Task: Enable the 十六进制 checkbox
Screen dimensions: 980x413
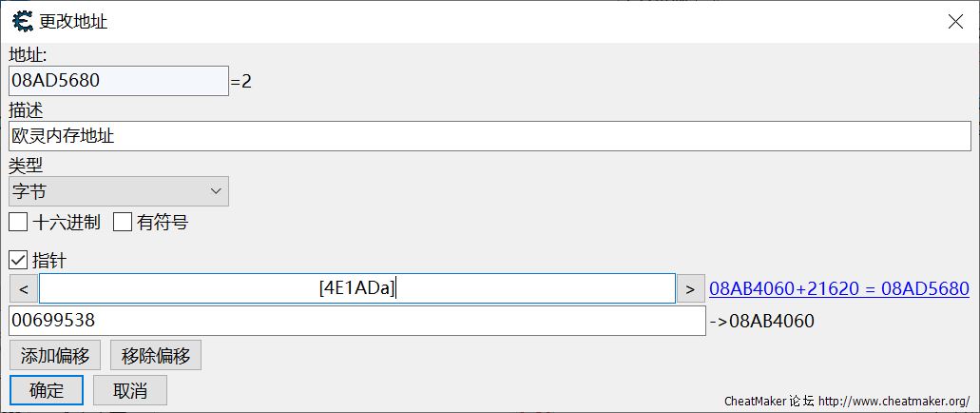Action: (x=18, y=223)
